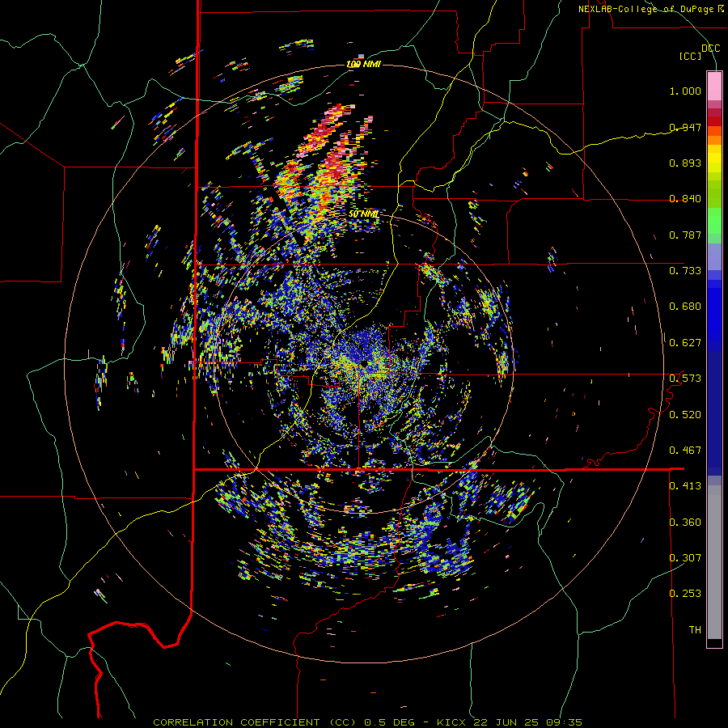The image size is (728, 728).
Task: Click the Correlation Coefficient caption at the bottom
Action: (x=367, y=722)
